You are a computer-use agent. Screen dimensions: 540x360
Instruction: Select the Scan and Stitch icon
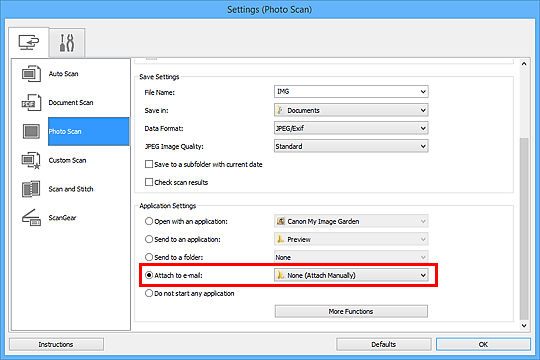[x=31, y=189]
